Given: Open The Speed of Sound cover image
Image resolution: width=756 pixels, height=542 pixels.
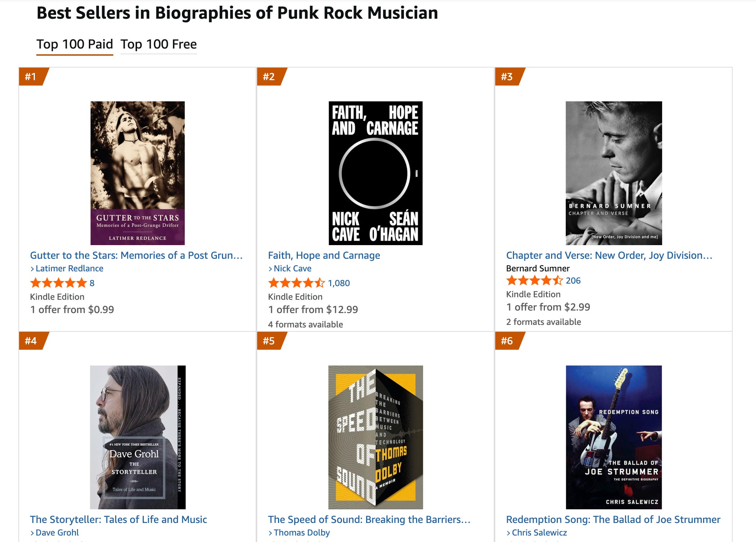Looking at the screenshot, I should 375,437.
